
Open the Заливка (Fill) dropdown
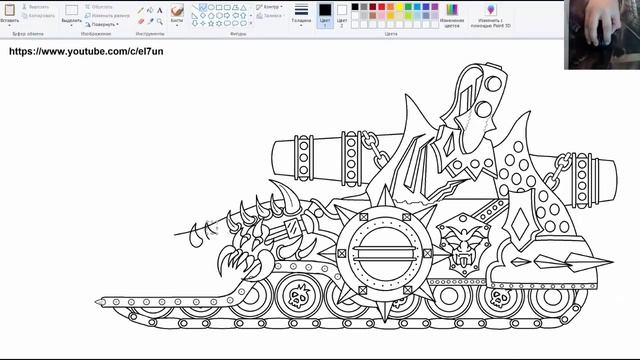pyautogui.click(x=269, y=16)
